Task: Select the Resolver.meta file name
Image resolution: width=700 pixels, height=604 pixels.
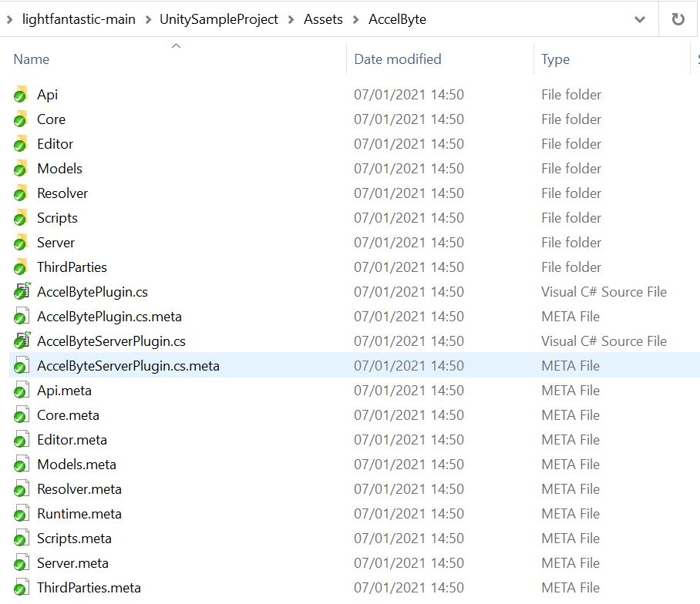Action: [x=79, y=489]
